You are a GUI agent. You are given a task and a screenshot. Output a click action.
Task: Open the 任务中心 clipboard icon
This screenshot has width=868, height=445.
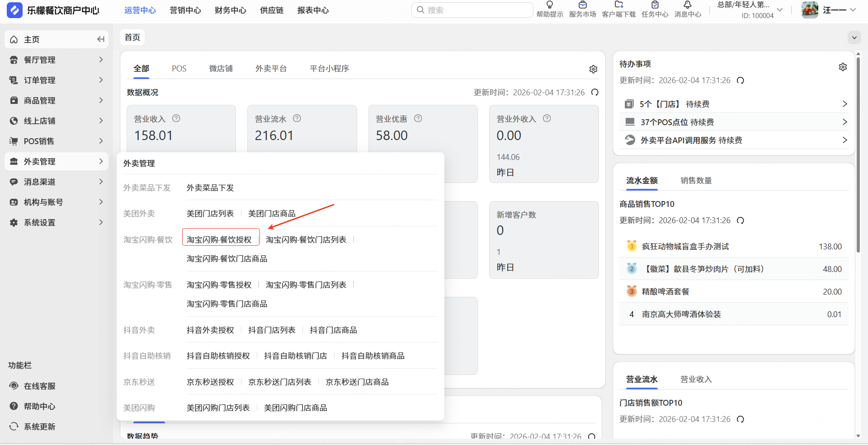point(655,5)
